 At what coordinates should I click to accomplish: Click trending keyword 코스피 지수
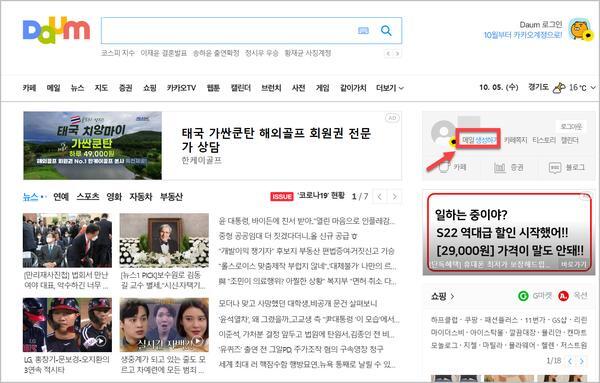pos(118,53)
